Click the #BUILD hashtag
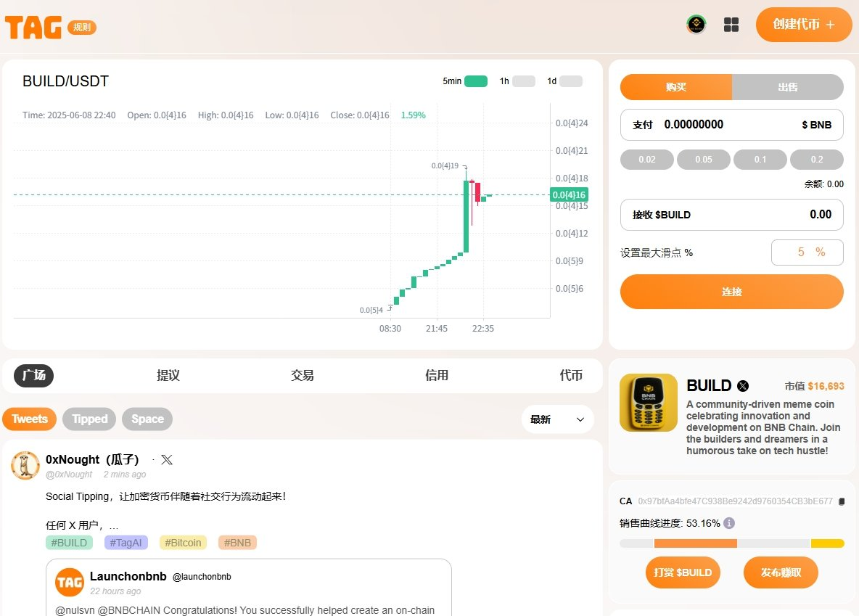This screenshot has width=859, height=616. pos(69,543)
